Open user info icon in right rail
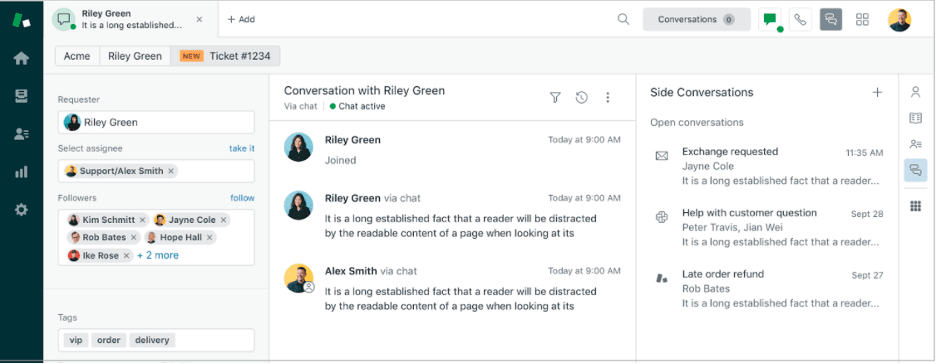This screenshot has width=936, height=364. pos(915,92)
